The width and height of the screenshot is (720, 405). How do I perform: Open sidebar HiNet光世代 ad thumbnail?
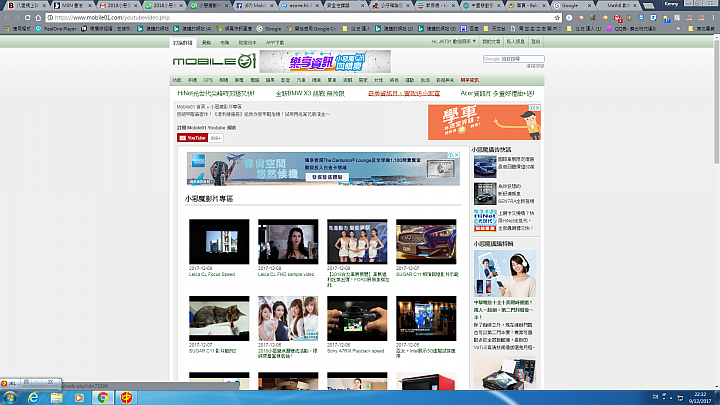485,220
